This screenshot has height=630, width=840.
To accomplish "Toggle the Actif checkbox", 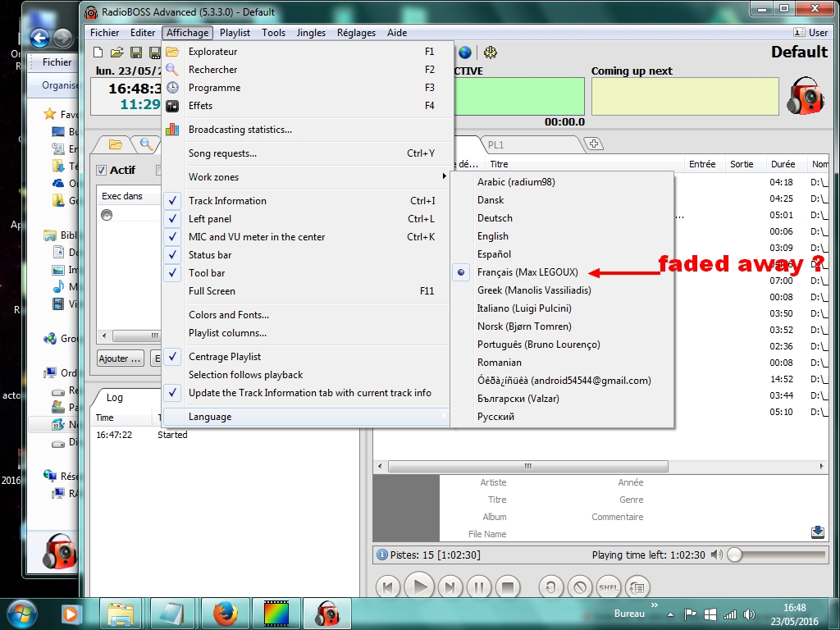I will pos(101,170).
